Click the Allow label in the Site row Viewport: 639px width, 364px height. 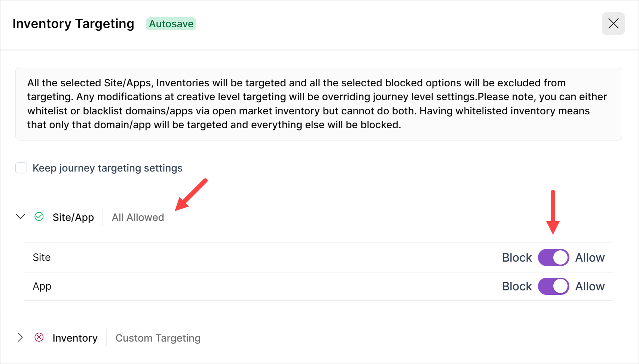(590, 257)
